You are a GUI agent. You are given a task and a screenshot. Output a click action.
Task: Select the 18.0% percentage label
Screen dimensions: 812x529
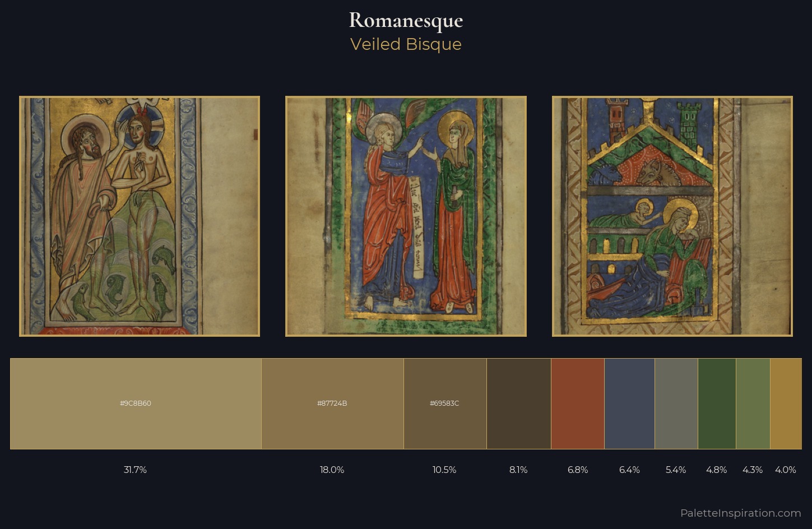point(332,470)
